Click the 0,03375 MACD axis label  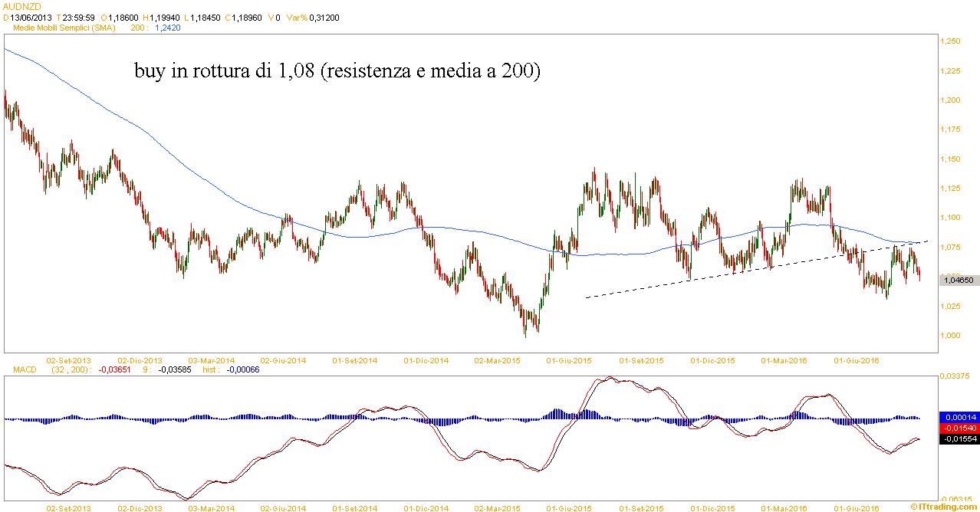(x=956, y=376)
